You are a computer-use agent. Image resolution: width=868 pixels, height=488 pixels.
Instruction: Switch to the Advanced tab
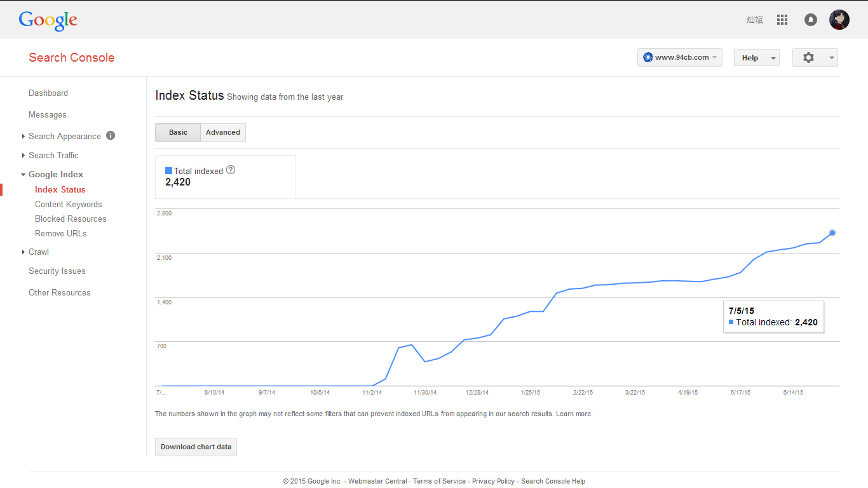pos(223,132)
